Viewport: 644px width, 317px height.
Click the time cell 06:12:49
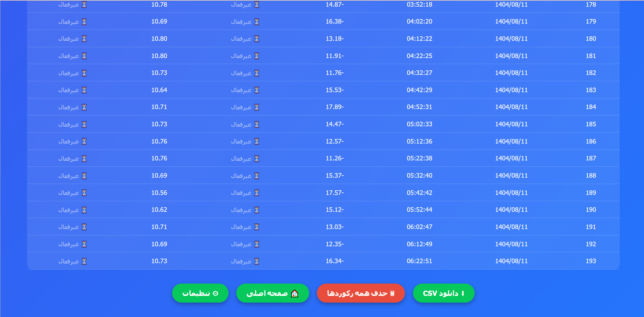click(x=419, y=244)
